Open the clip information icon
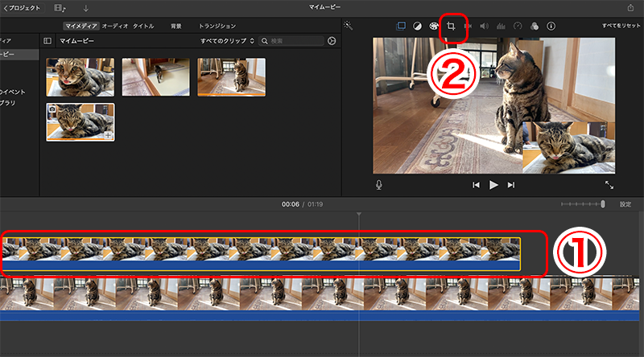 (551, 26)
